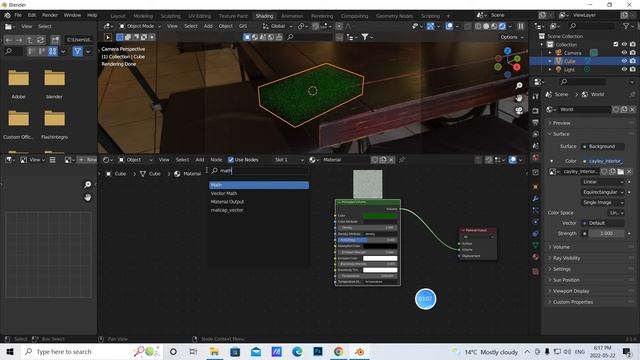Screen dimensions: 640x360
Task: Open Blender app icon menu
Action: tap(7, 15)
